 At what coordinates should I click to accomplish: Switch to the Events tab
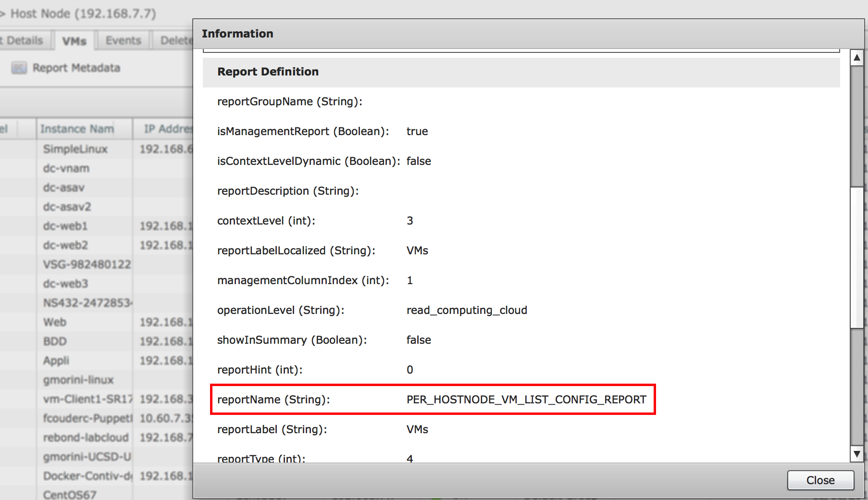tap(124, 41)
